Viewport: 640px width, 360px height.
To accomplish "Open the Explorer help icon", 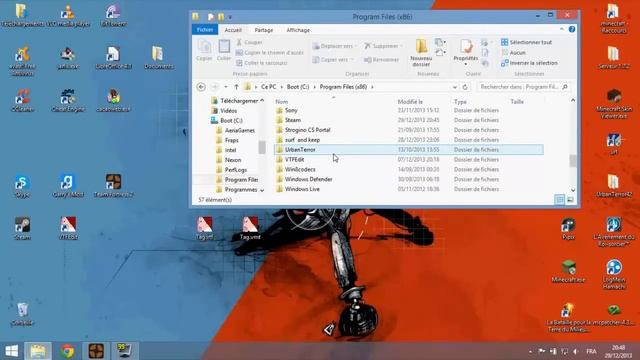I will tap(572, 29).
